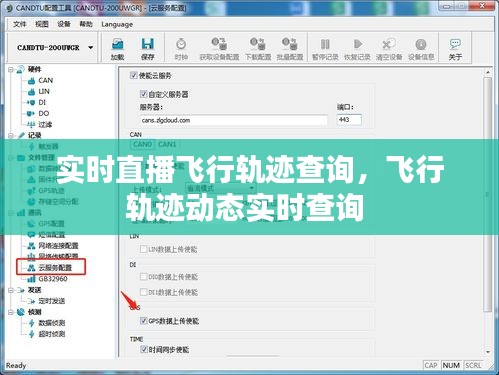
Task: Open the GB32960 tree node
Action: pos(48,279)
